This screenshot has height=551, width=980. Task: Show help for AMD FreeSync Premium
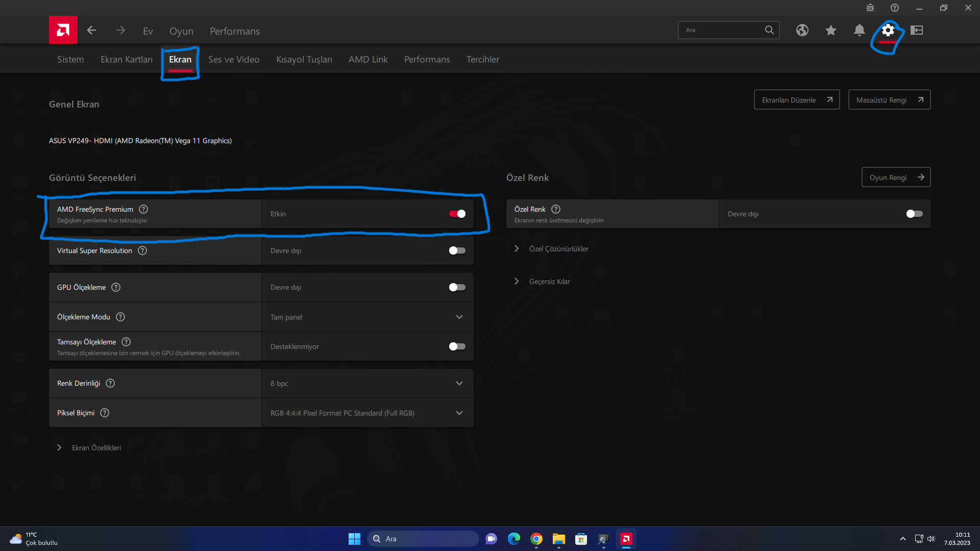[x=143, y=209]
